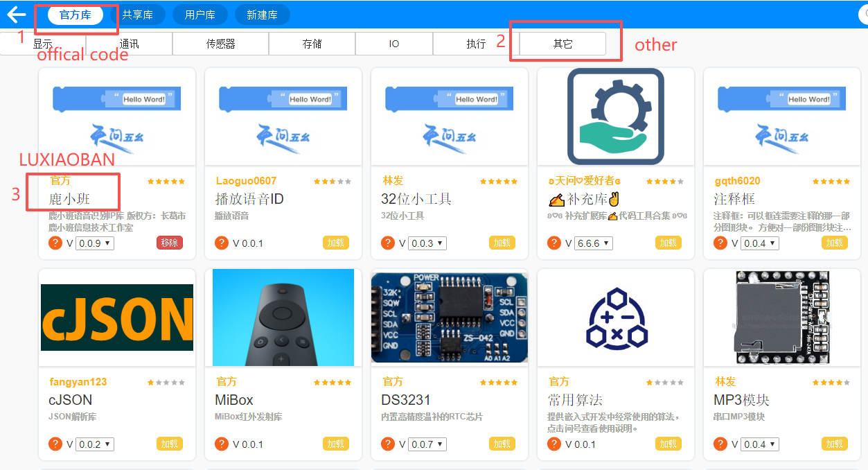868x470 pixels.
Task: Open the help icon on the DS3231 card
Action: tap(387, 444)
